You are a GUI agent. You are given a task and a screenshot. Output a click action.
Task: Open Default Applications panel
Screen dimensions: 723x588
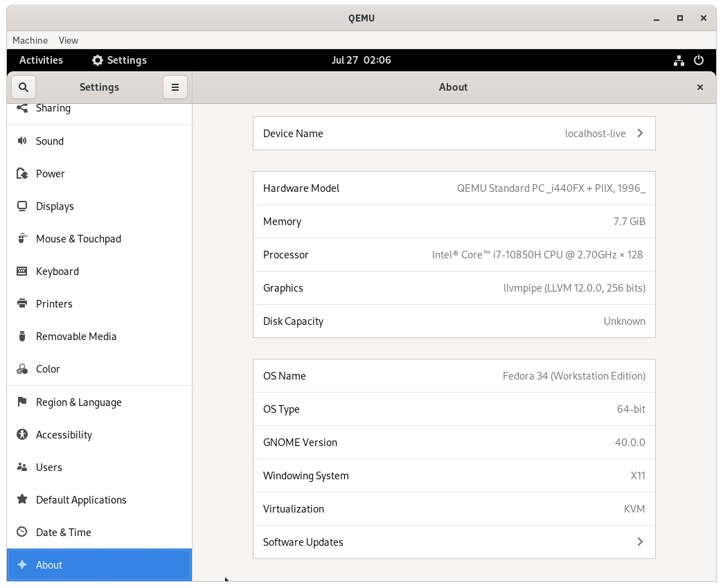point(100,500)
